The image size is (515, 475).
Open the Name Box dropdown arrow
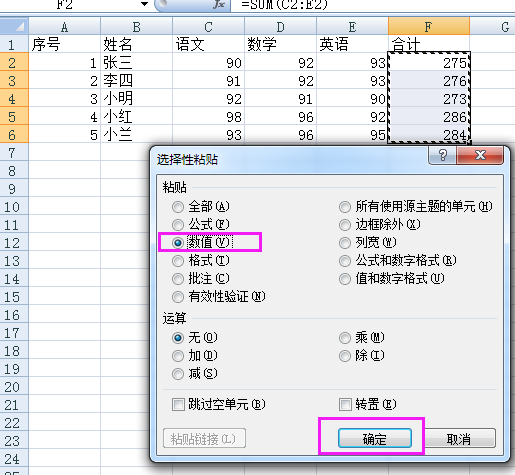coord(144,4)
